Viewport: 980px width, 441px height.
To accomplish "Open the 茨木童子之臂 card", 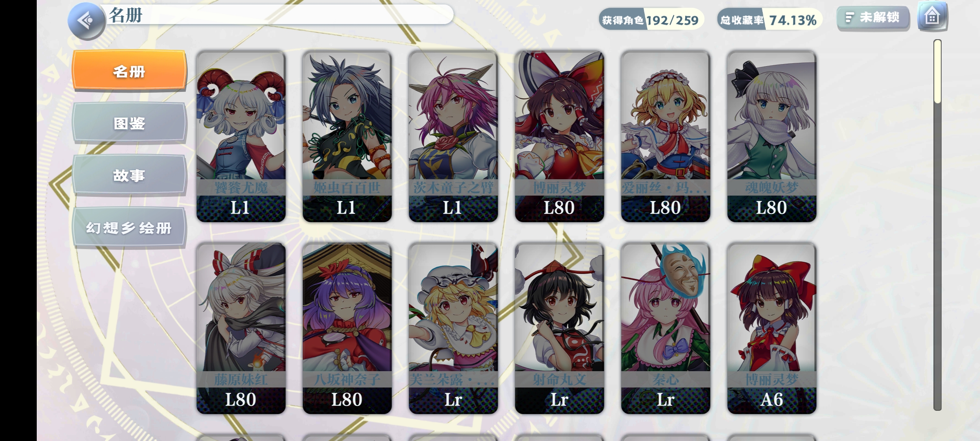I will coord(453,136).
